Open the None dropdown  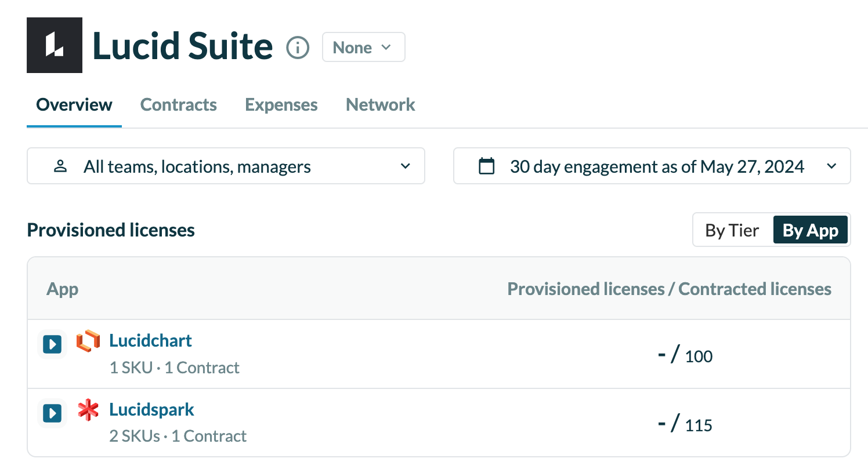pyautogui.click(x=363, y=47)
